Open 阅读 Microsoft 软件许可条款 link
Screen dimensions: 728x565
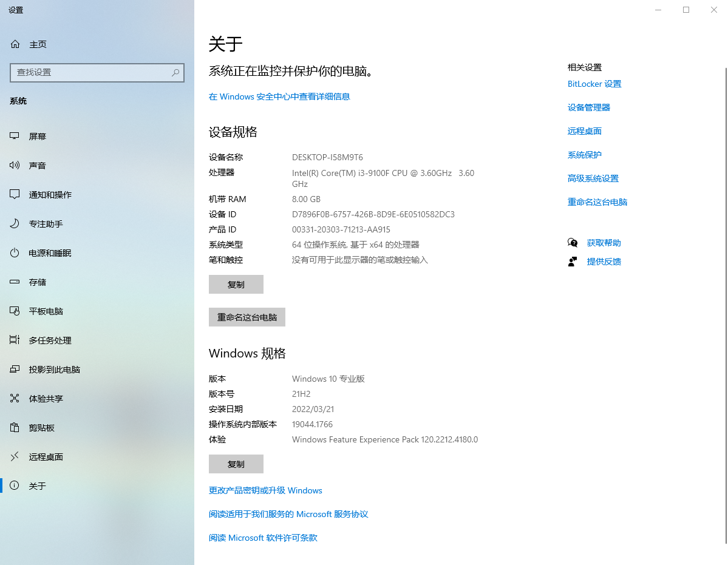click(263, 538)
